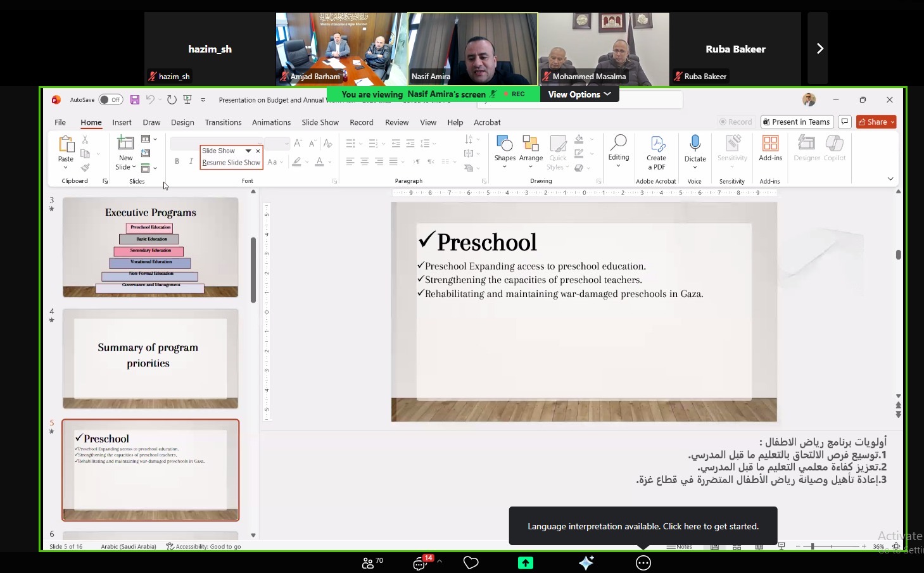Switch to the Slide Show tab
The height and width of the screenshot is (573, 924).
click(x=320, y=122)
